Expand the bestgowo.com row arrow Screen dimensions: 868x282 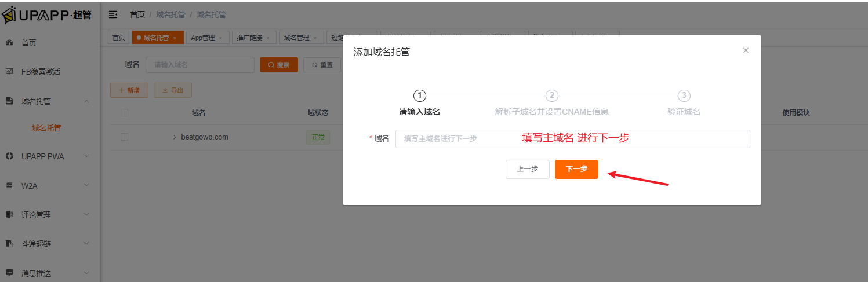(175, 138)
